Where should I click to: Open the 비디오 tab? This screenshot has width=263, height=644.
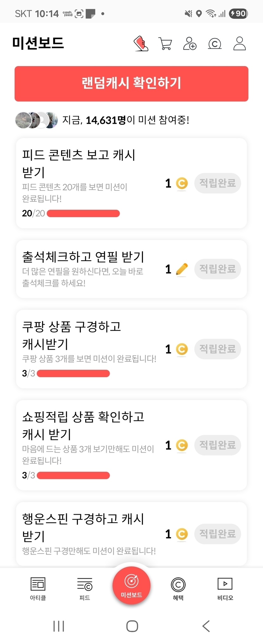coord(225,588)
